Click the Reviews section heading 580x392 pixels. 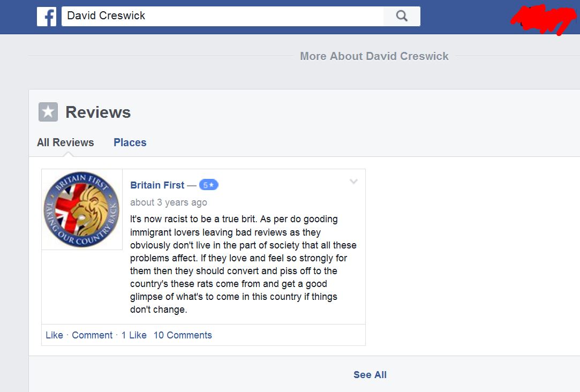[x=98, y=112]
